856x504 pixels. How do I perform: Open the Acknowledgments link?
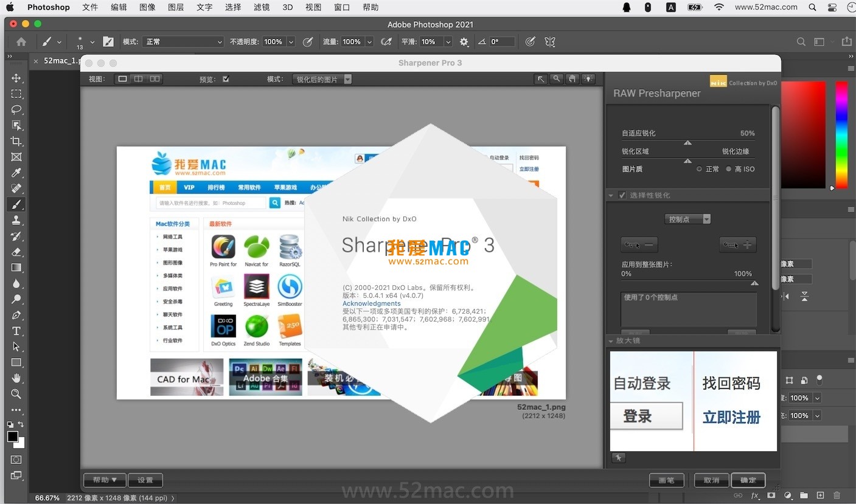click(371, 303)
